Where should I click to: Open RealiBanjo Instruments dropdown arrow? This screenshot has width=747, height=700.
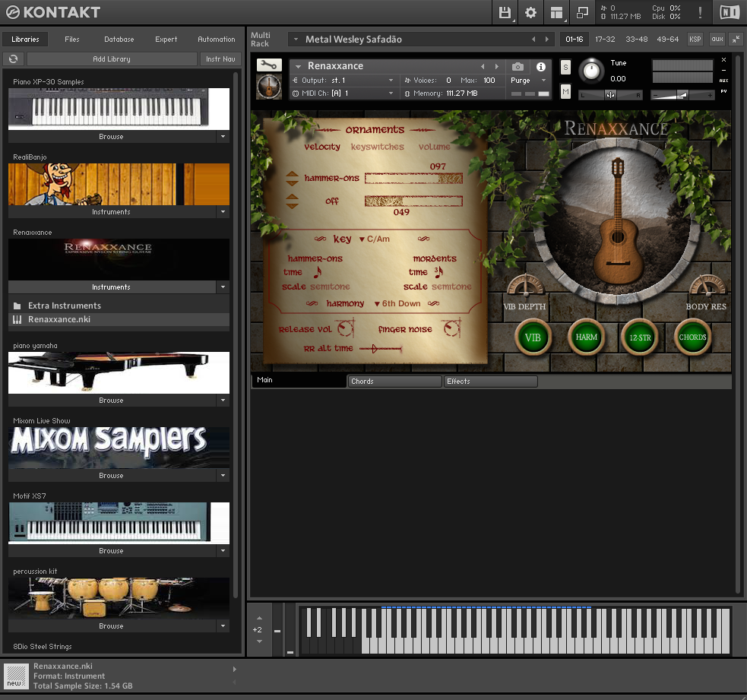pos(223,211)
